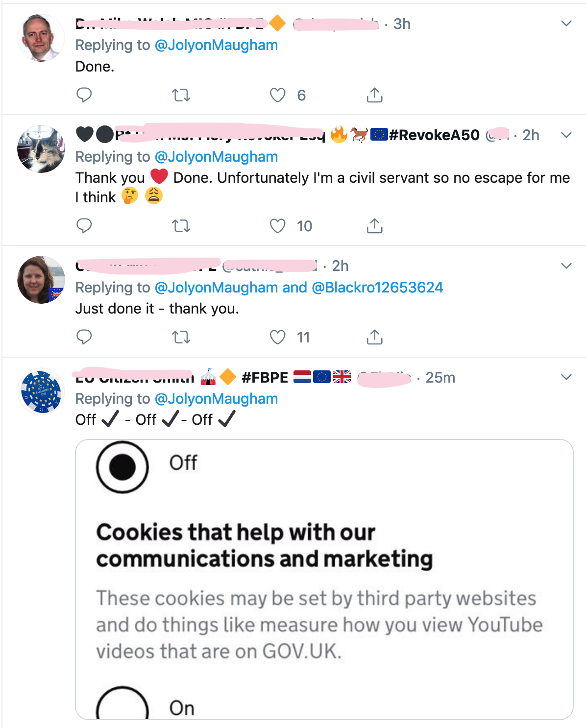Select the Off radio button
Screen dimensions: 586x728
tap(122, 466)
